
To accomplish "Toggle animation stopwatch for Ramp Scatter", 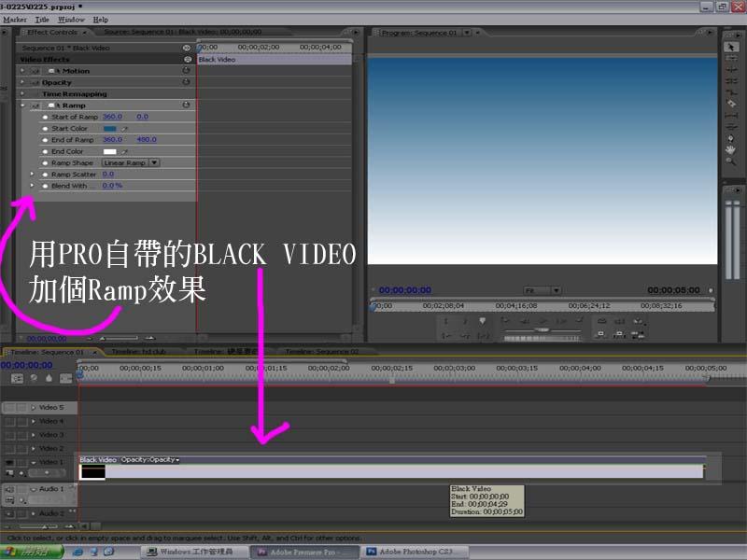I will pos(45,175).
